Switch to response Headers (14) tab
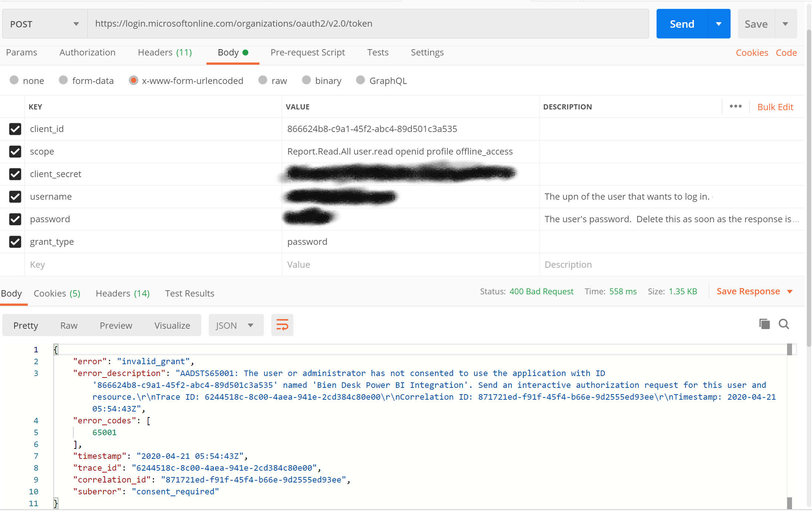Image resolution: width=812 pixels, height=511 pixels. tap(123, 294)
